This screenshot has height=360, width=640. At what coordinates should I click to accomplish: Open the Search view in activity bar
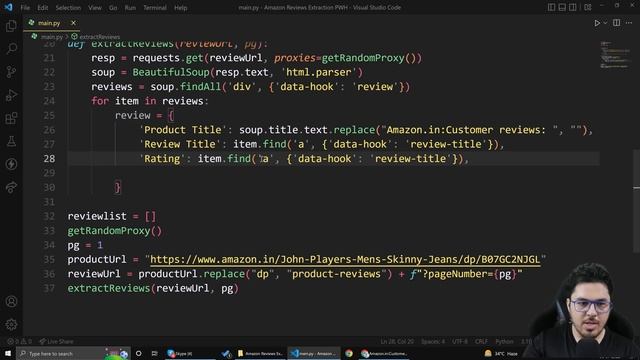coord(11,49)
